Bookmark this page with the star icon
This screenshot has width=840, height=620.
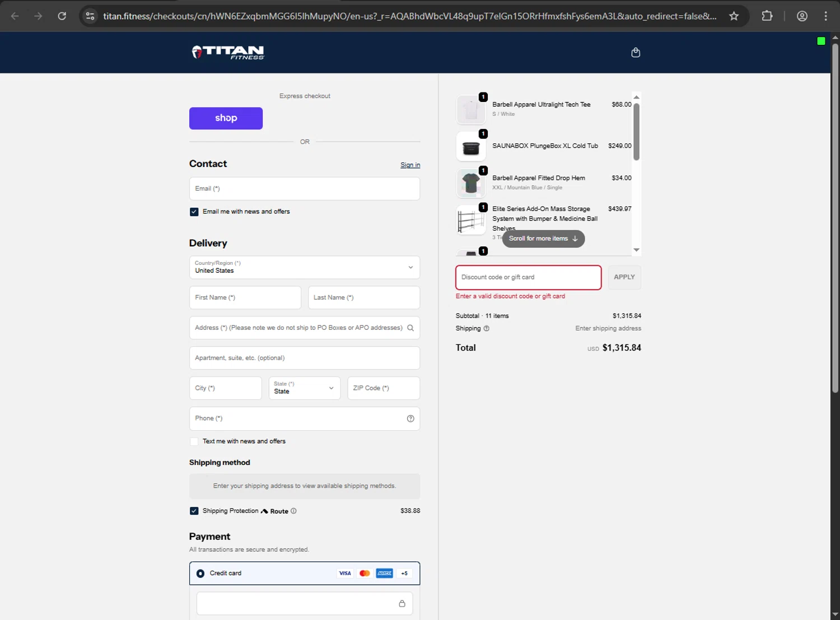pos(734,16)
